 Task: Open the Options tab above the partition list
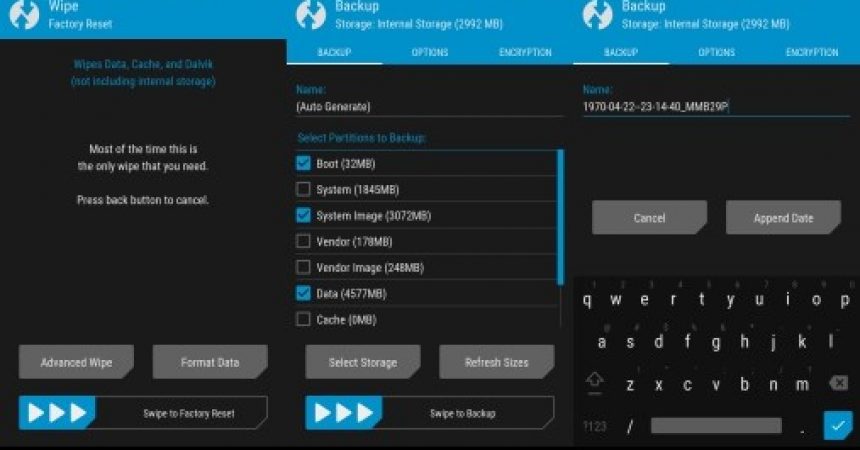tap(430, 52)
